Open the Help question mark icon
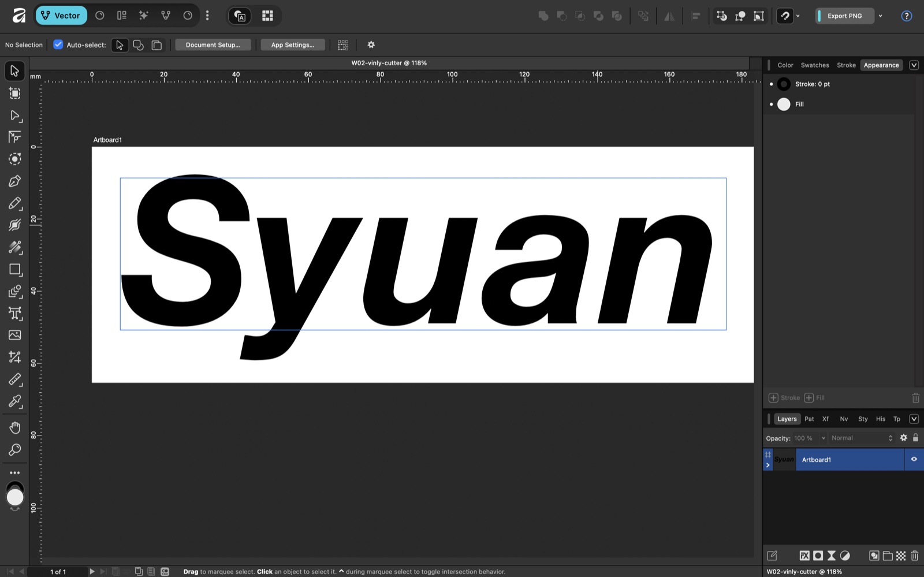The width and height of the screenshot is (924, 577). click(x=907, y=16)
